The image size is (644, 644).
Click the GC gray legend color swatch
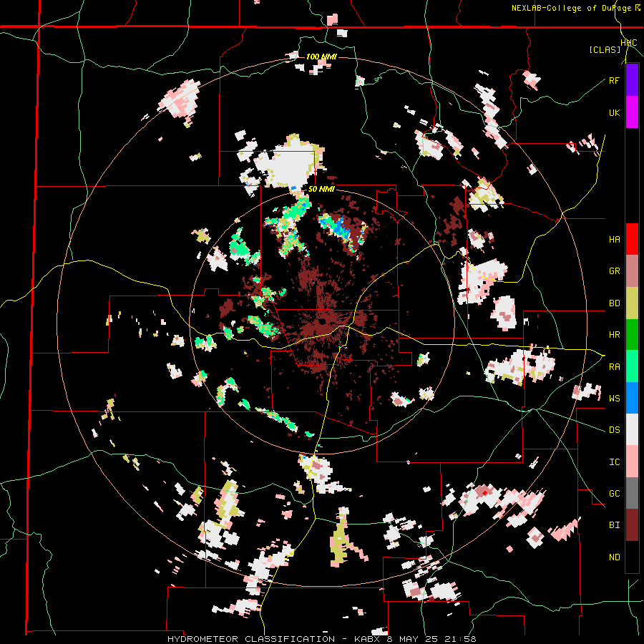(x=632, y=493)
